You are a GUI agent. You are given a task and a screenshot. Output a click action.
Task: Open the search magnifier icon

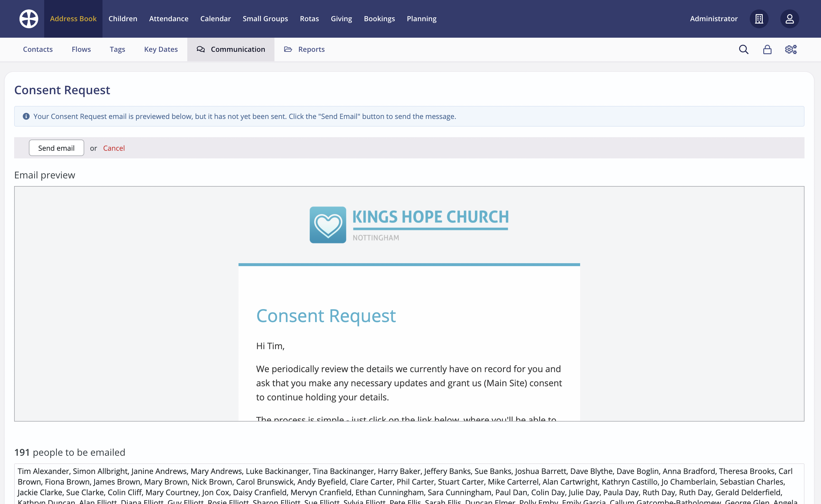[x=743, y=49]
